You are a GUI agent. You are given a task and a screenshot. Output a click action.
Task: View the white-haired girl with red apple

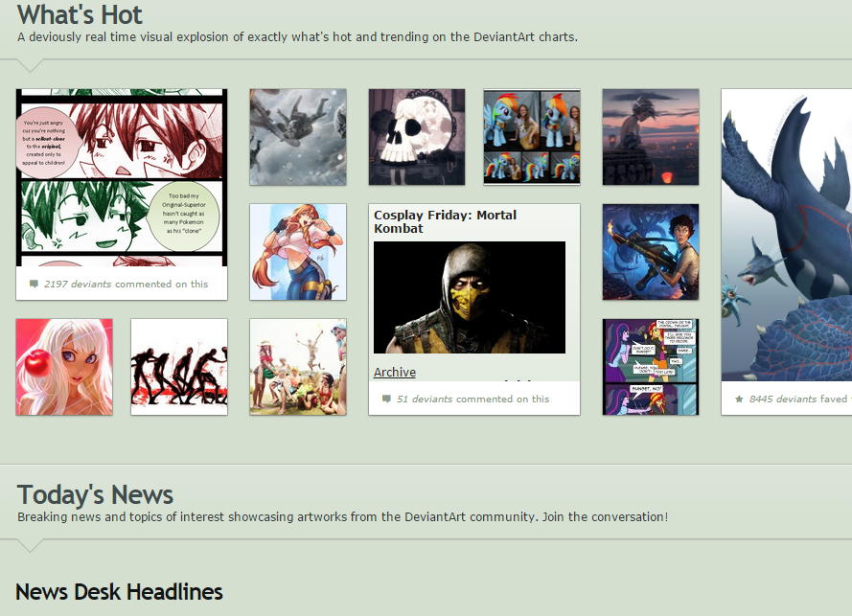[x=64, y=367]
